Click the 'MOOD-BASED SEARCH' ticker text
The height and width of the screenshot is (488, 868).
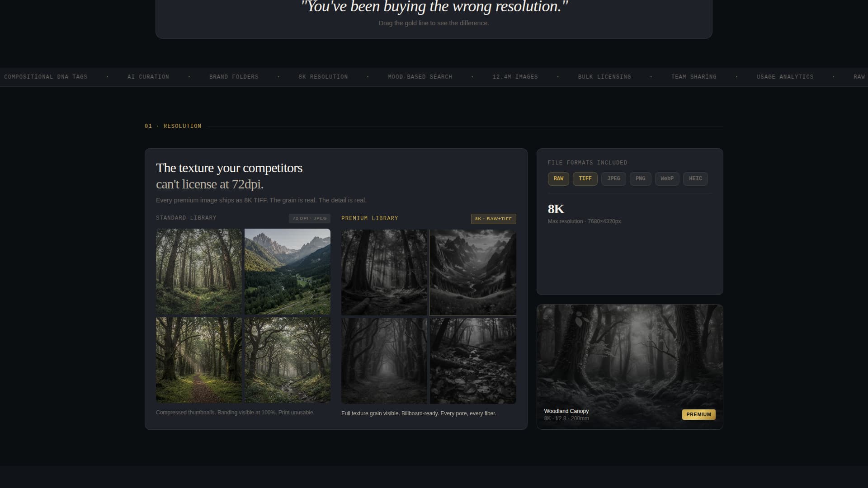[x=420, y=77]
